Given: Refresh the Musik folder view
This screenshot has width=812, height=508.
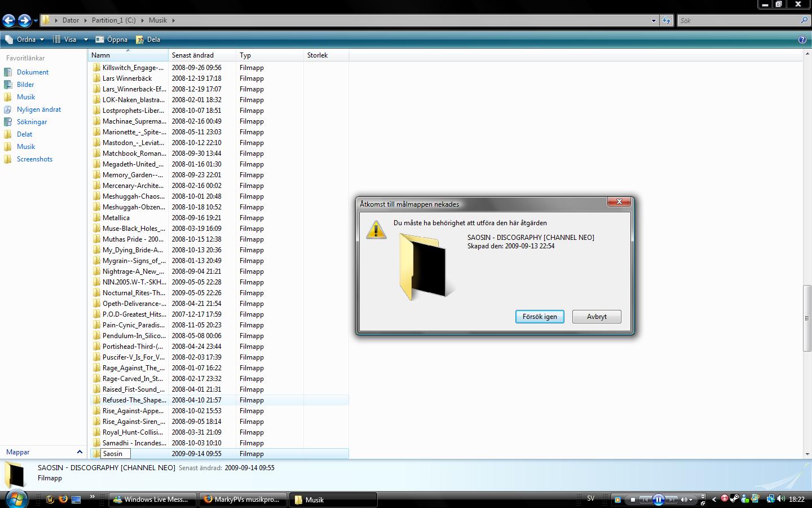Looking at the screenshot, I should [667, 20].
